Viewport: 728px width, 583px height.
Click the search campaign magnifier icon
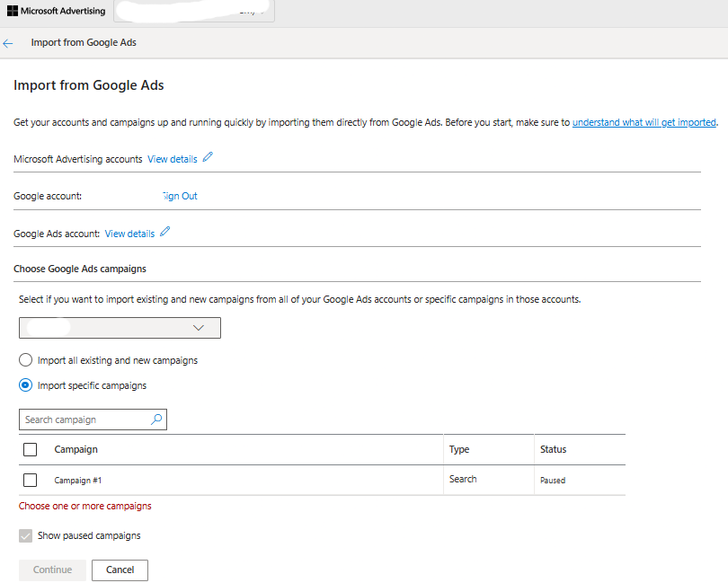pos(156,420)
